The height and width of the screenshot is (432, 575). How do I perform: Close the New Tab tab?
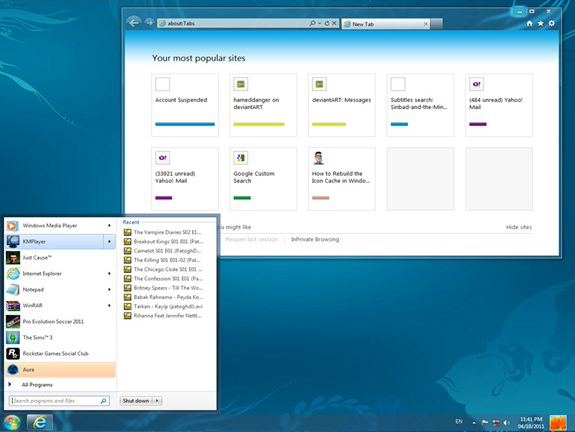pyautogui.click(x=425, y=24)
